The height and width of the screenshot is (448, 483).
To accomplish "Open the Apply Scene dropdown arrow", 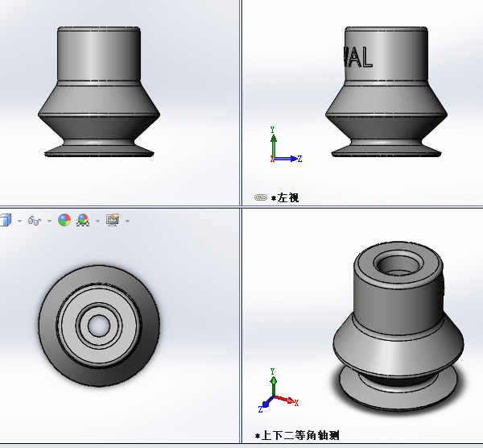I will (x=97, y=221).
